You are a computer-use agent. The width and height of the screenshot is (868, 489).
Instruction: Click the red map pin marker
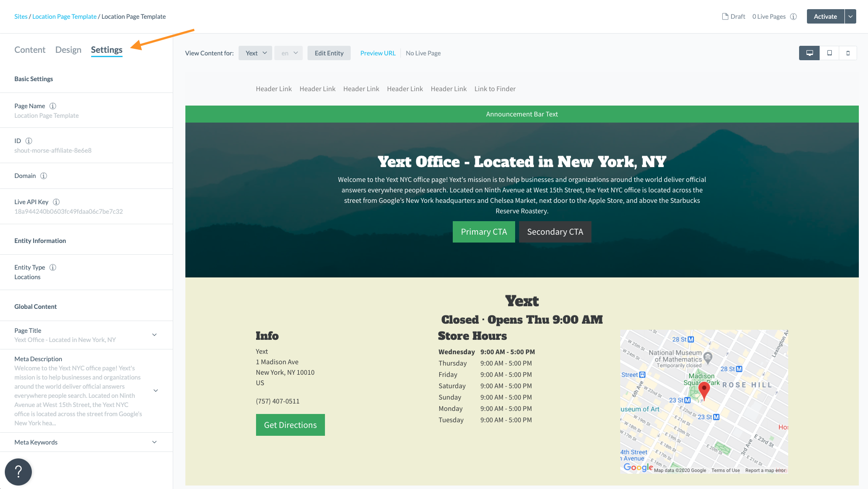[x=704, y=391]
